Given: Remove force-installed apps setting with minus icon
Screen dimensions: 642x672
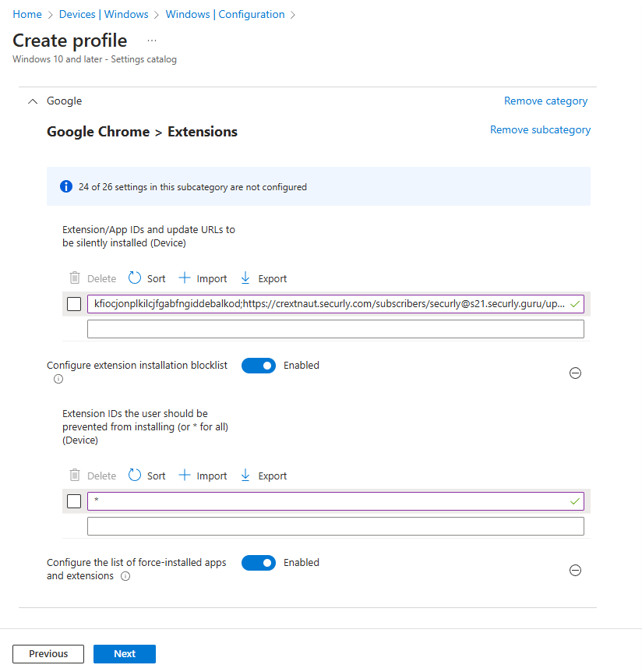Looking at the screenshot, I should [x=575, y=570].
